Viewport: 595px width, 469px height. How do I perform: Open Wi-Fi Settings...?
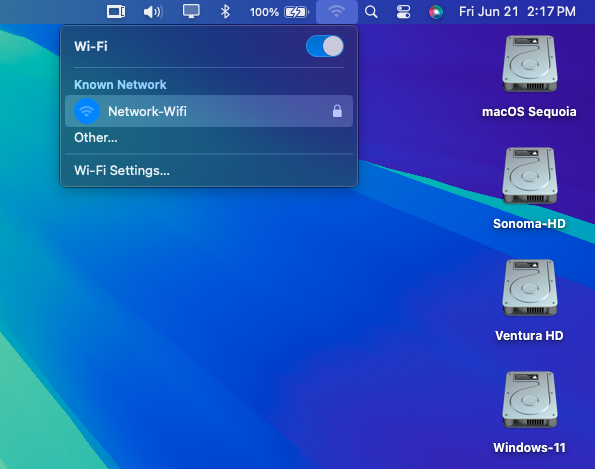[x=122, y=170]
